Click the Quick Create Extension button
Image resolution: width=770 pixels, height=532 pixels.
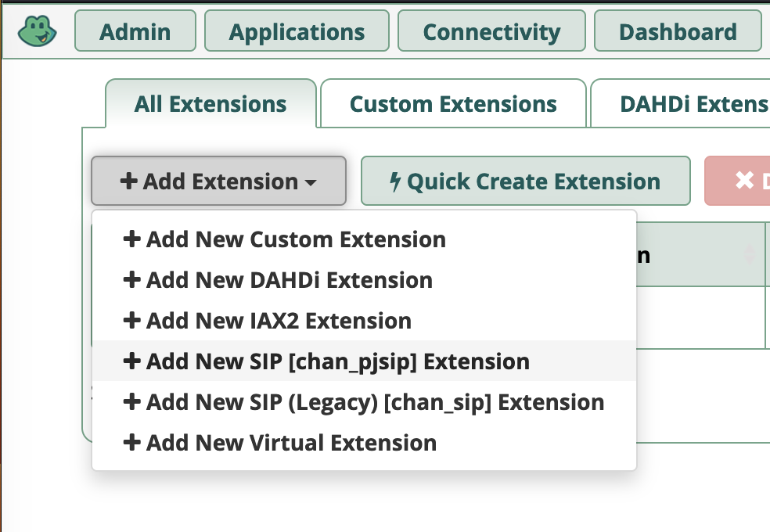(x=525, y=181)
